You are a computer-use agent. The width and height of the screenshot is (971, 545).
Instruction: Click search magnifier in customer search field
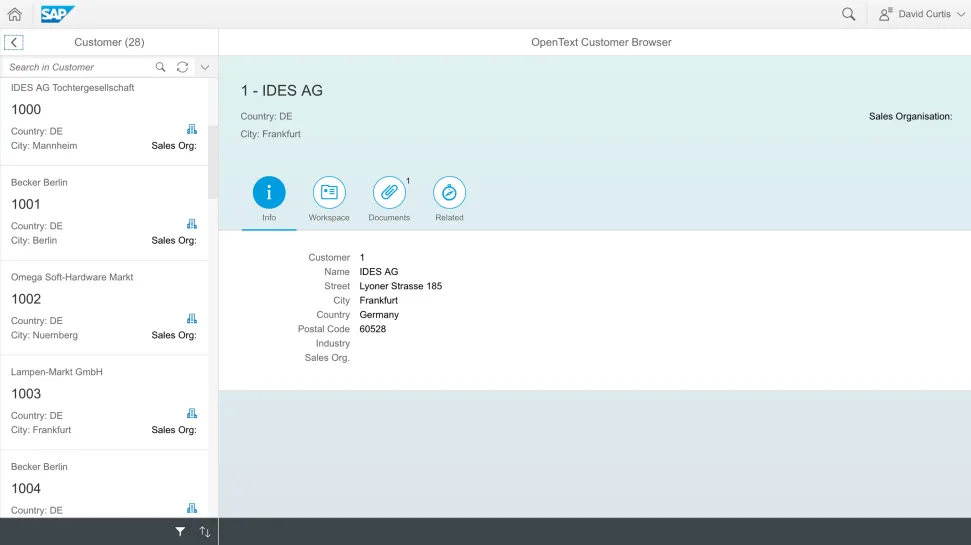point(160,67)
